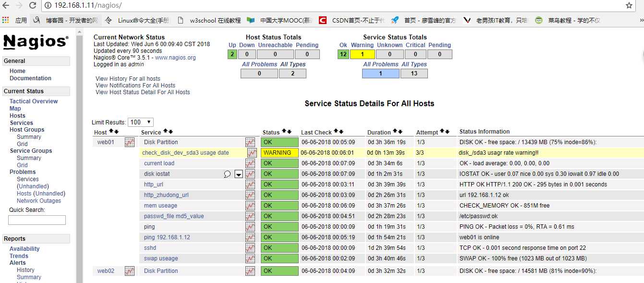Open the graph icon for the sshd service
Image resolution: width=644 pixels, height=283 pixels.
(250, 248)
